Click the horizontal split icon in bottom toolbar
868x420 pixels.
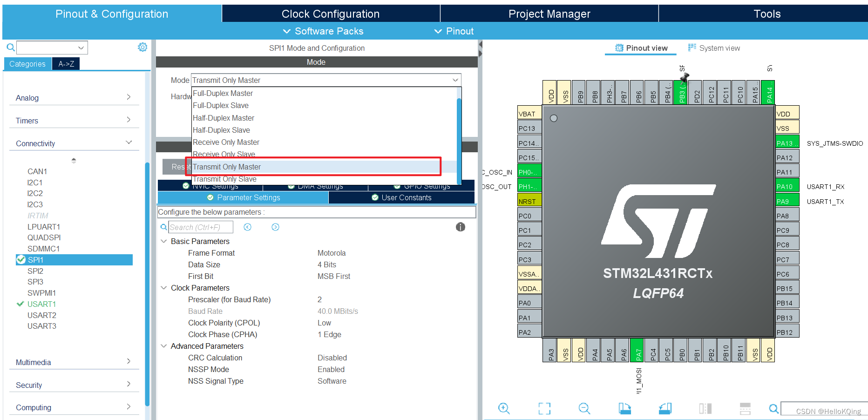745,408
